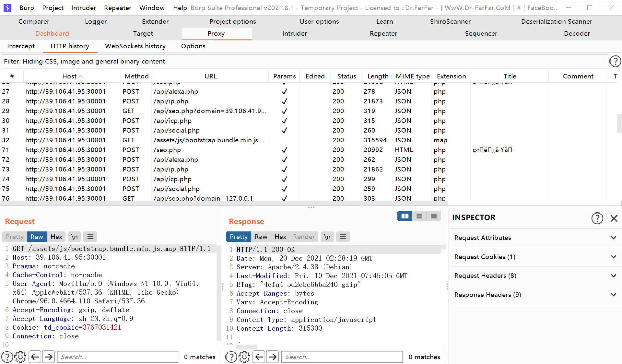Click in the Response search field

(x=342, y=357)
